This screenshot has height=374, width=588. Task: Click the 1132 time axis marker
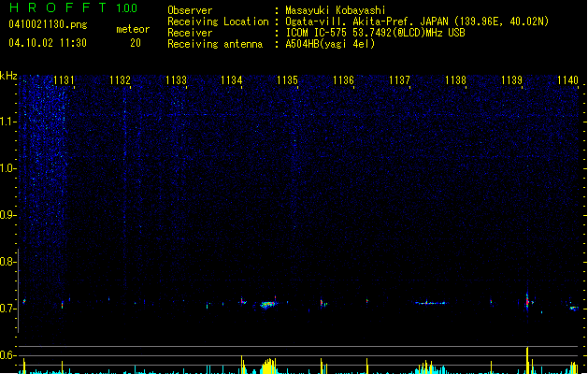pos(120,80)
